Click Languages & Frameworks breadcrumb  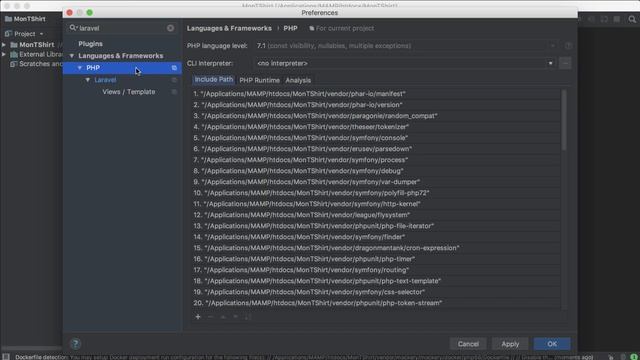[x=229, y=28]
